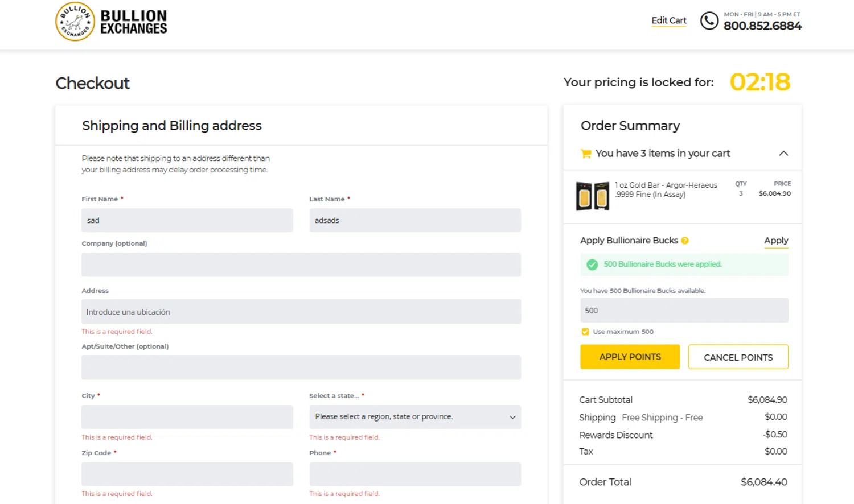
Task: Click the CANCEL POINTS button
Action: click(738, 357)
